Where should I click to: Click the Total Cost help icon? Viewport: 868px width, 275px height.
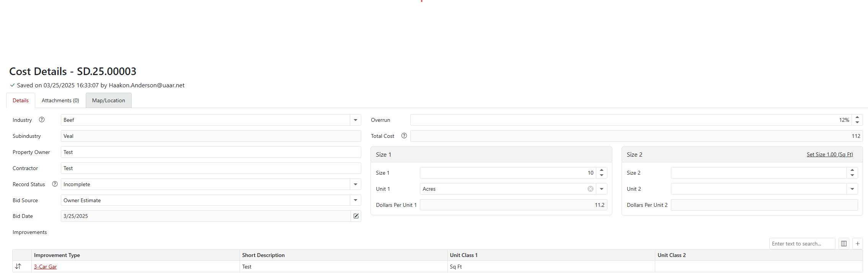(404, 136)
